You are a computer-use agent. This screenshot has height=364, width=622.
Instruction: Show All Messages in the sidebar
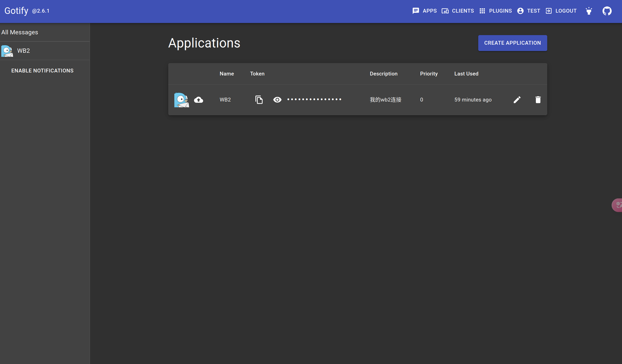45,32
